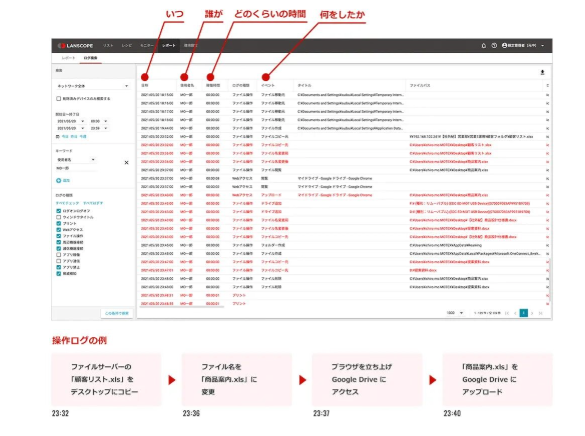Click the horizontal scrollbar under the log table
Viewport: 585px width, 436px height.
(181, 307)
